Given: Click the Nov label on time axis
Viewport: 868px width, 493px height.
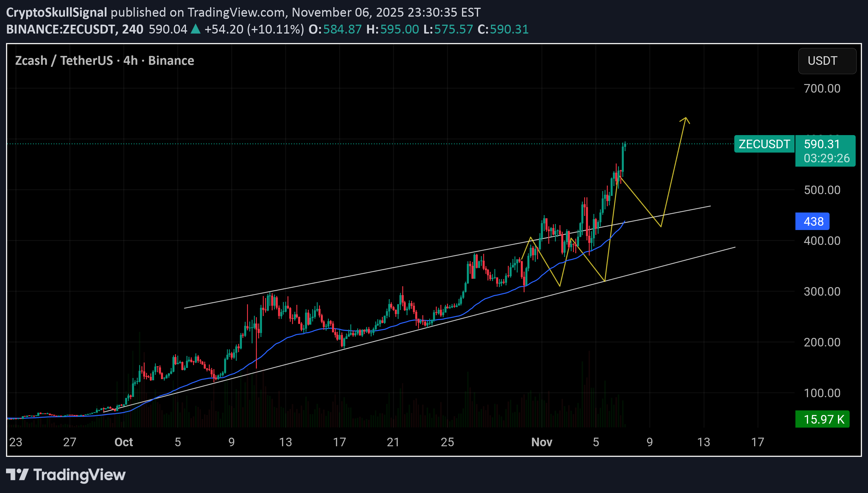Looking at the screenshot, I should pos(541,442).
